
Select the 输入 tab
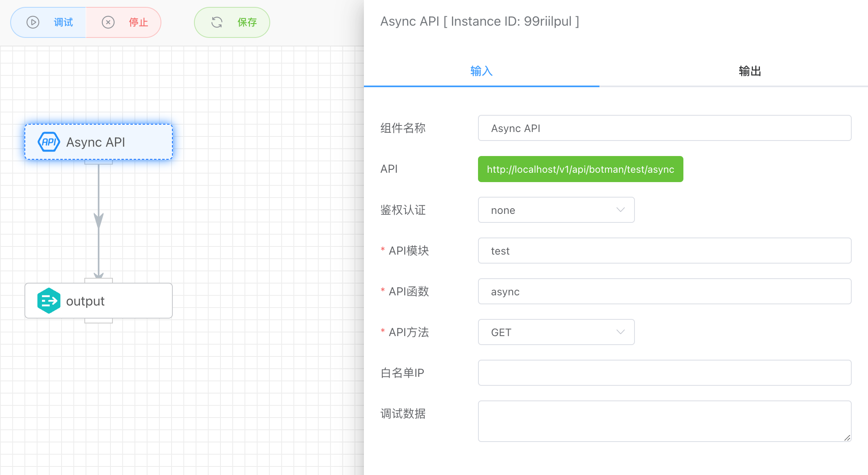[481, 71]
